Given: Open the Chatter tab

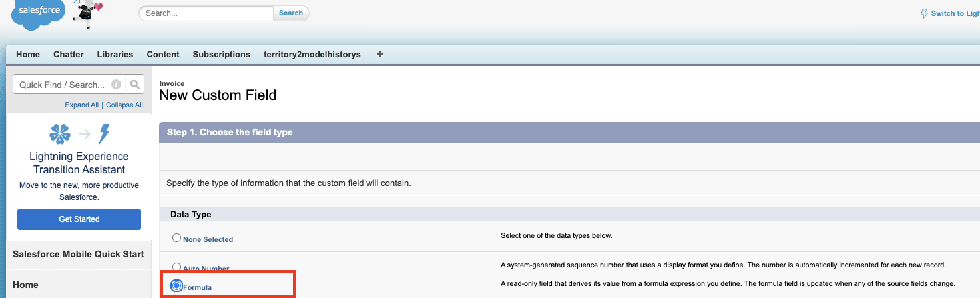Looking at the screenshot, I should [69, 55].
